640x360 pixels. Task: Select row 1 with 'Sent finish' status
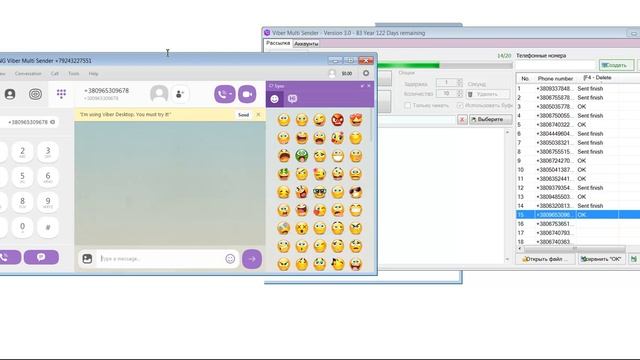(x=578, y=89)
